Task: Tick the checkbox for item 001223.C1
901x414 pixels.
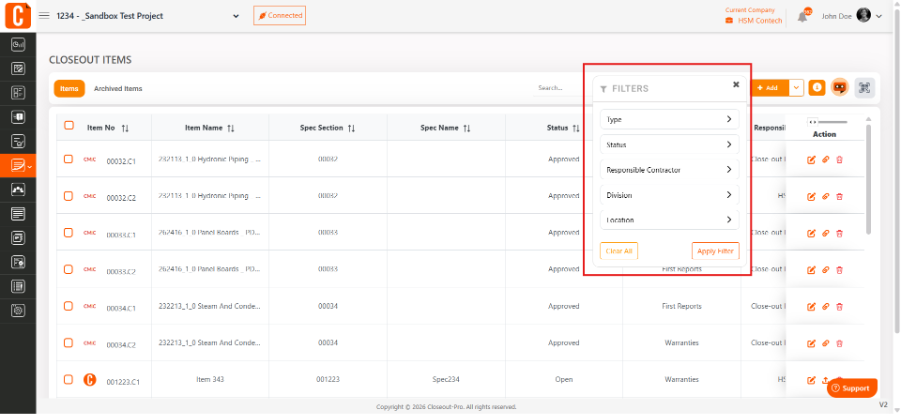Action: (68, 379)
